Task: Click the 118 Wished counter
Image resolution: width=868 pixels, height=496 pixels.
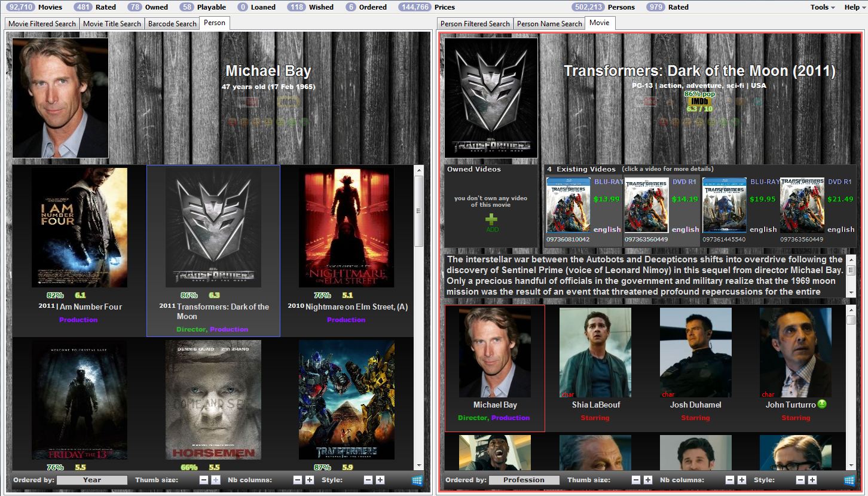Action: pos(310,7)
